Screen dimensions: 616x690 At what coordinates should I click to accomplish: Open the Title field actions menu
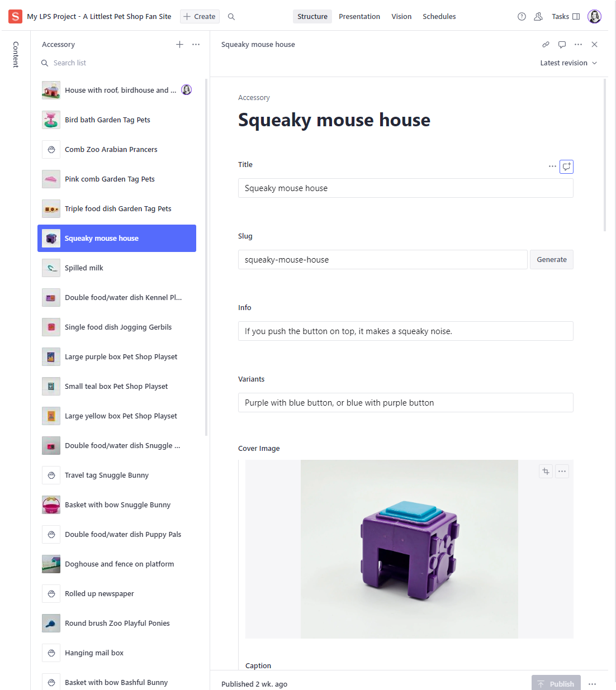552,166
